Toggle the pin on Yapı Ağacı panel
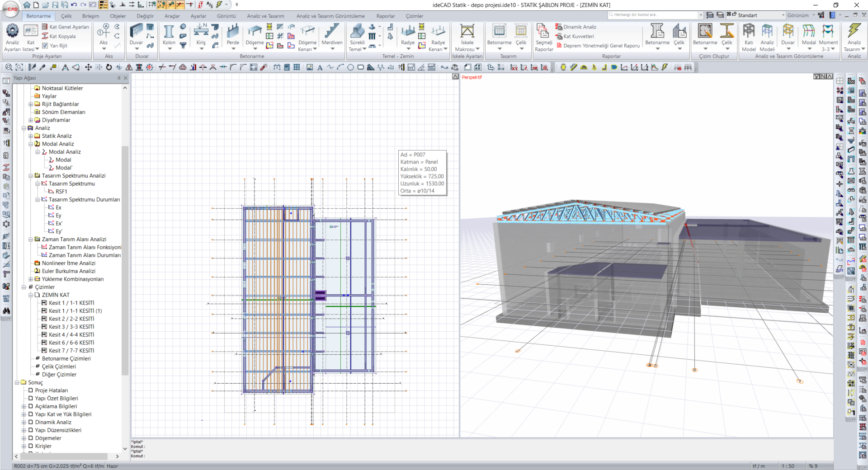 coord(119,78)
